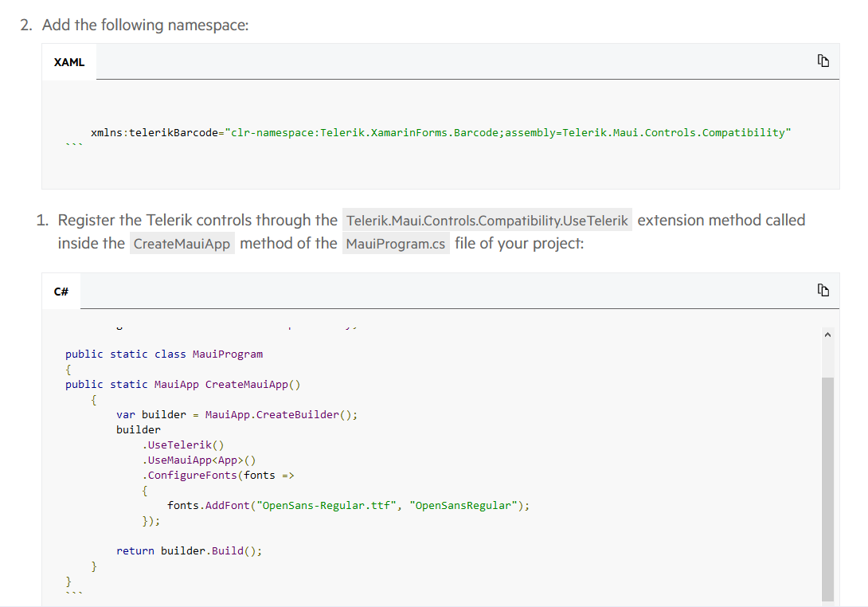Viewport: 868px width, 607px height.
Task: Click the fonts.AddFont OpenSans-Regular.ttf line
Action: coord(348,506)
